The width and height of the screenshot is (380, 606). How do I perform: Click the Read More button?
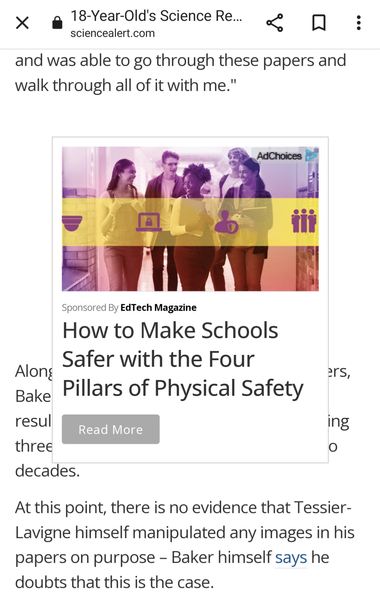[x=111, y=429]
